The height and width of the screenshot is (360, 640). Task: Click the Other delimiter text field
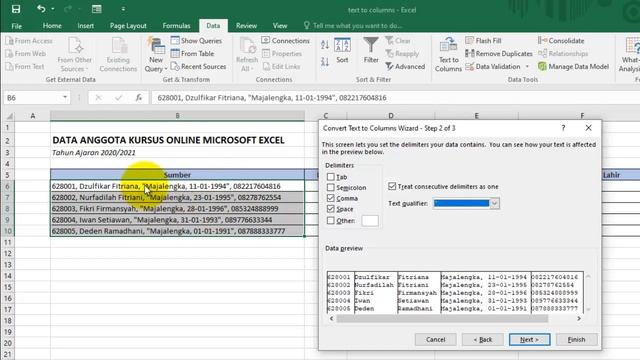point(370,221)
